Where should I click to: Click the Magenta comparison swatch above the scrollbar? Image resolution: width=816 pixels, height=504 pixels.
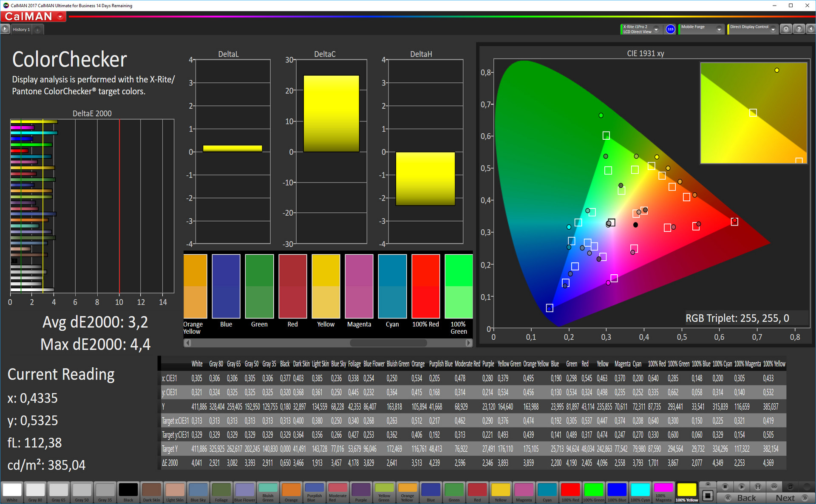(x=359, y=286)
